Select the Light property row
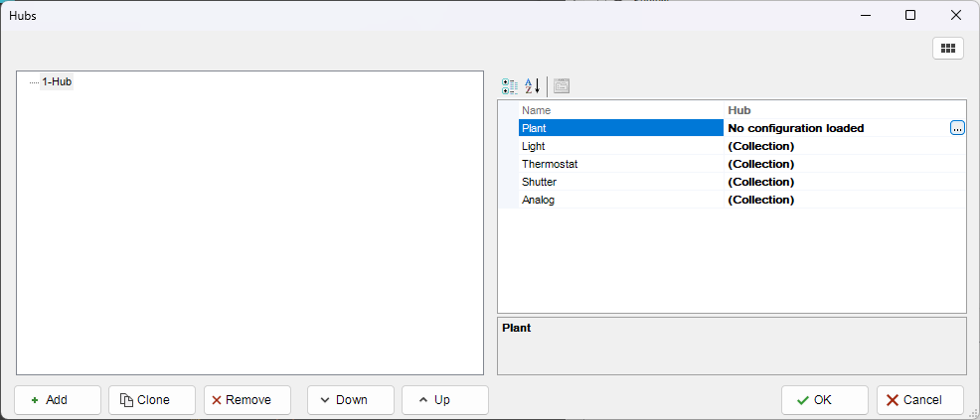 pos(620,146)
